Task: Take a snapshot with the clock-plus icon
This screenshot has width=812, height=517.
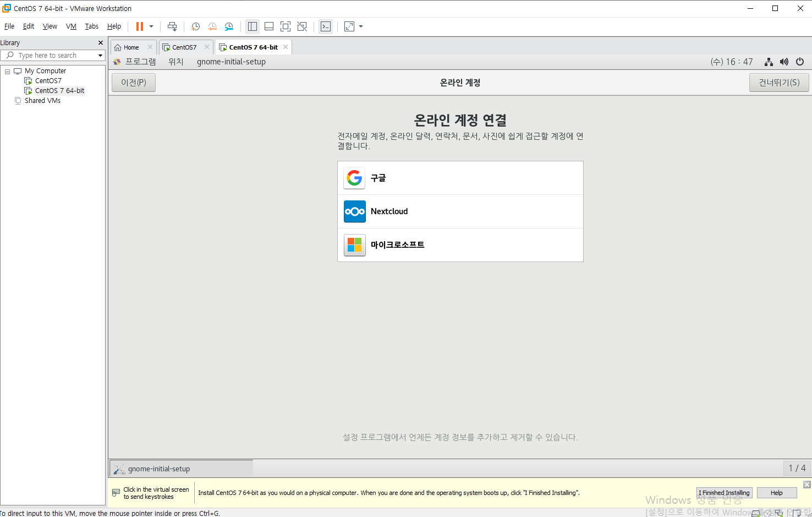Action: click(x=195, y=26)
